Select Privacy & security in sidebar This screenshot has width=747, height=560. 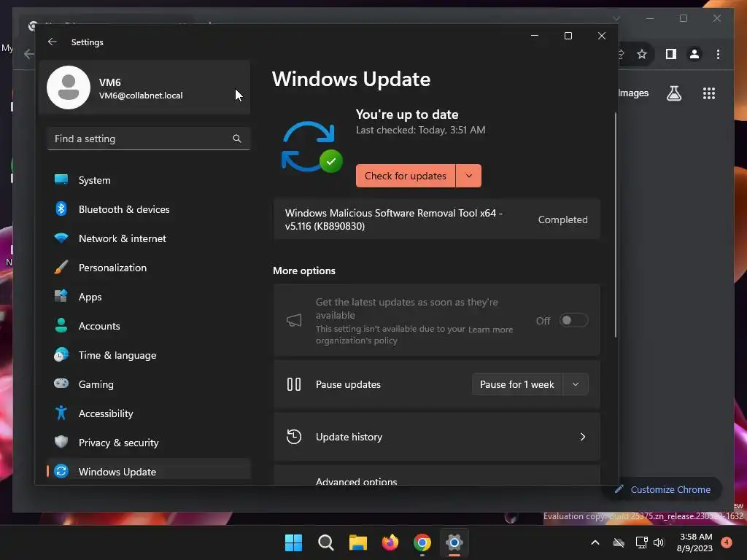[149, 443]
